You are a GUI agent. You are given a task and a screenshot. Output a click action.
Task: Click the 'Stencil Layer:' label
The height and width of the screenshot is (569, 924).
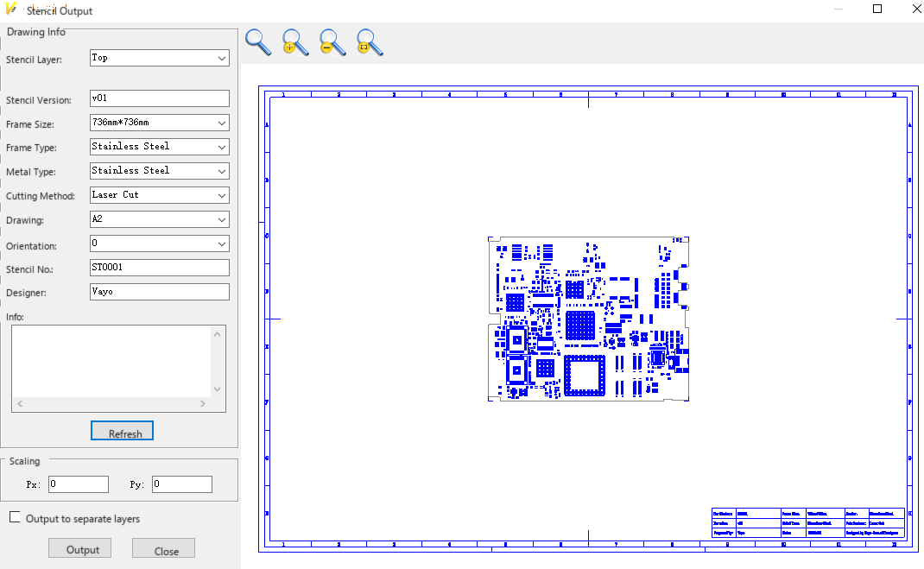click(34, 60)
